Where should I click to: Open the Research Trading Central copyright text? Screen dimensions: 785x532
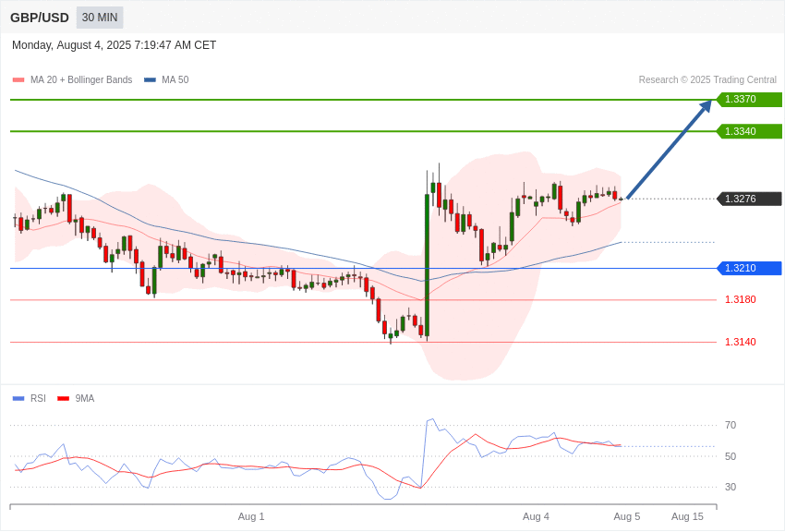click(x=707, y=79)
